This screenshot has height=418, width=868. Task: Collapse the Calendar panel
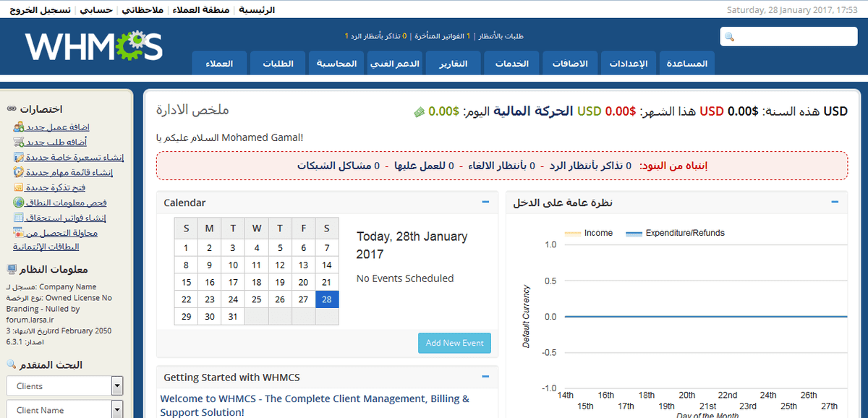click(x=485, y=202)
